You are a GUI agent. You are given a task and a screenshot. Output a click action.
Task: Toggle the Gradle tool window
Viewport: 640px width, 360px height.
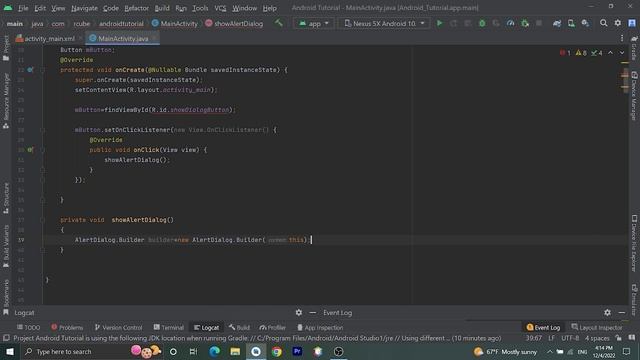coord(634,48)
